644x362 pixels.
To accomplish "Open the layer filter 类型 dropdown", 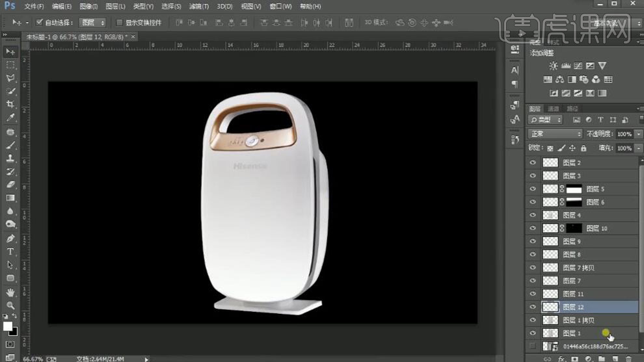I will click(545, 120).
